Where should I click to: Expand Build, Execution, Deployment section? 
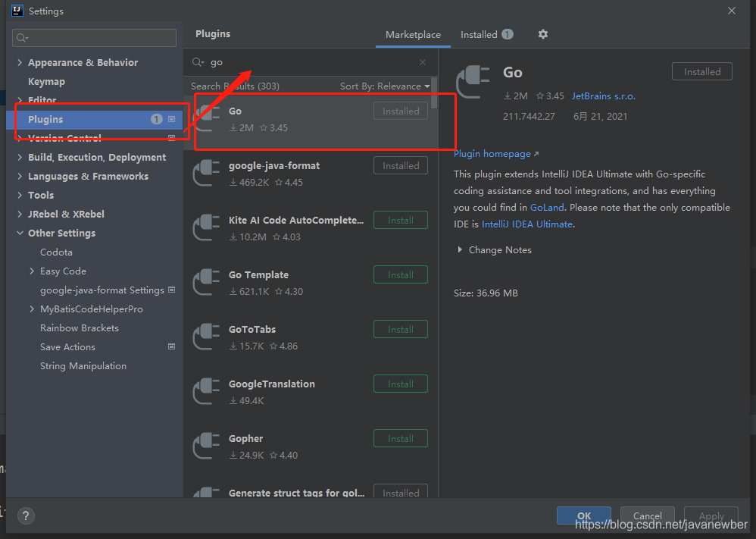(20, 158)
